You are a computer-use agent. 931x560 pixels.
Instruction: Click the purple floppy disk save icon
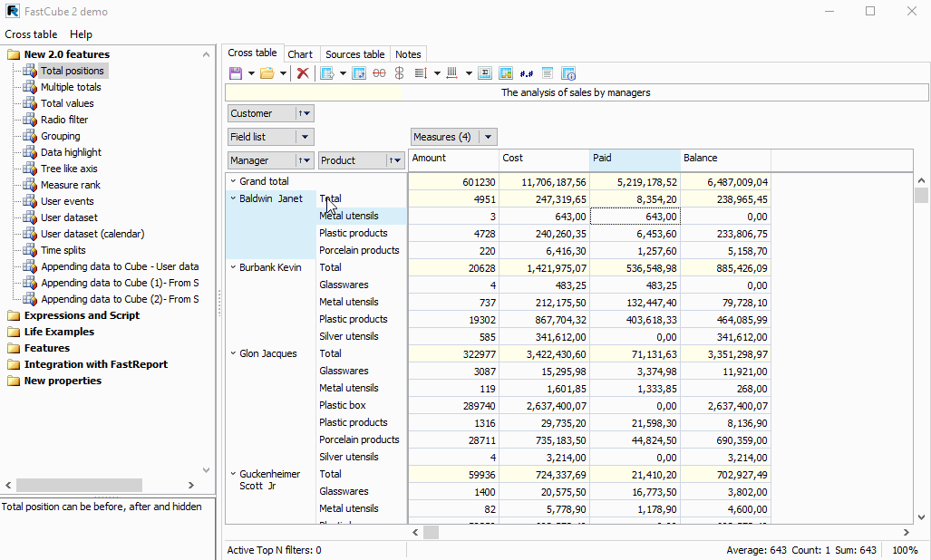point(236,73)
